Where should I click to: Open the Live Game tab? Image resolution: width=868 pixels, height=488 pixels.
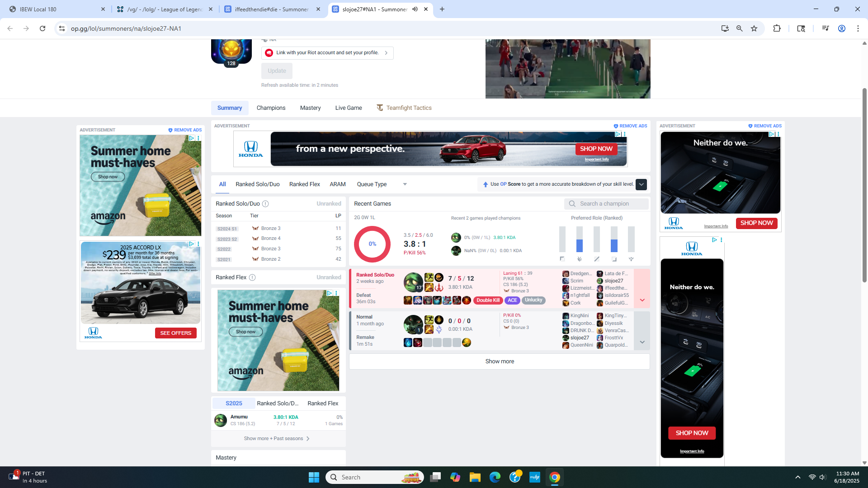click(348, 108)
